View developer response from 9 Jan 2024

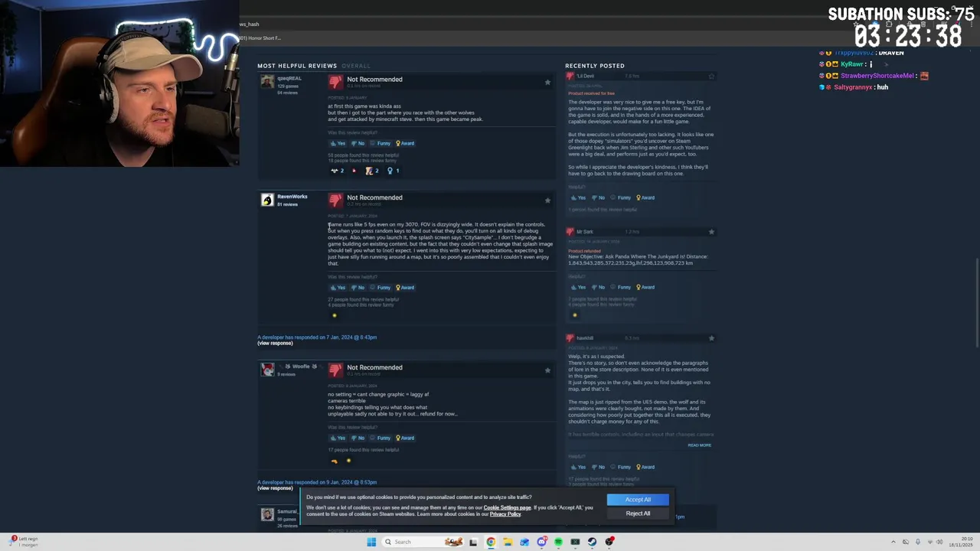[x=275, y=488]
